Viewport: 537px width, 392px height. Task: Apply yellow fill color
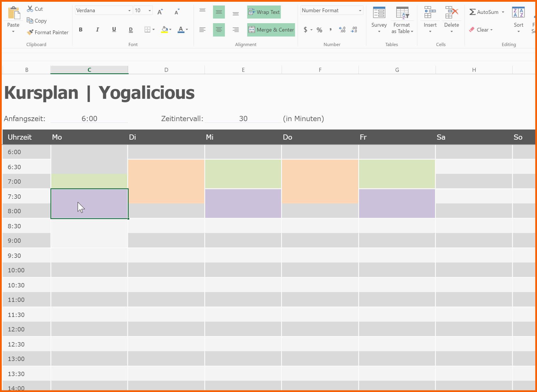(164, 30)
